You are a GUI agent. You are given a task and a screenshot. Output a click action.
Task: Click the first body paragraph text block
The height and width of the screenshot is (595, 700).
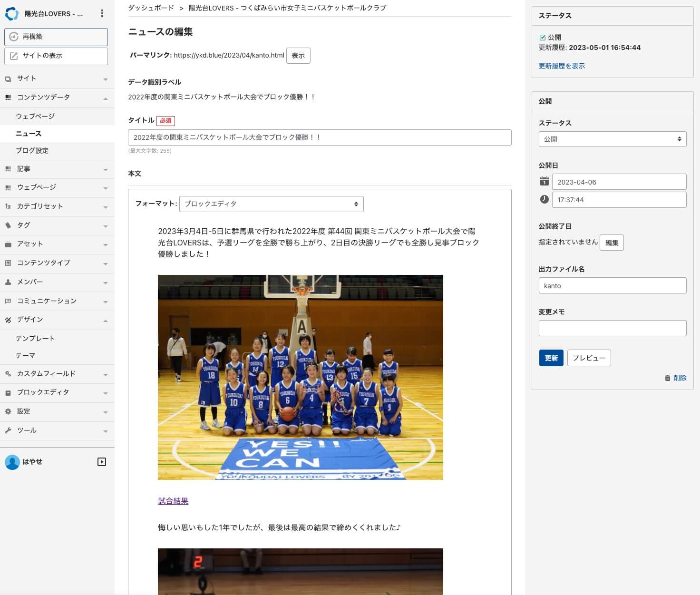[319, 243]
